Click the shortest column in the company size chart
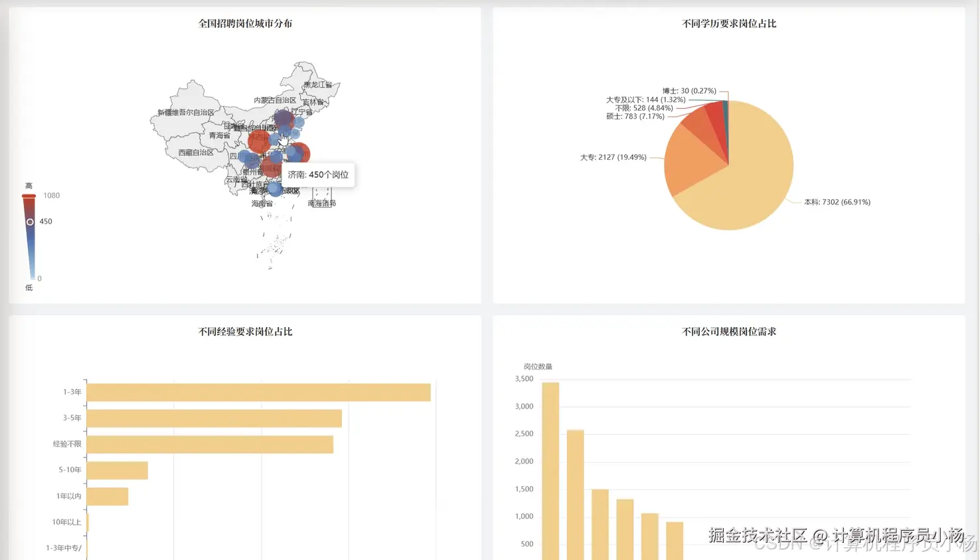This screenshot has width=980, height=560. (675, 541)
